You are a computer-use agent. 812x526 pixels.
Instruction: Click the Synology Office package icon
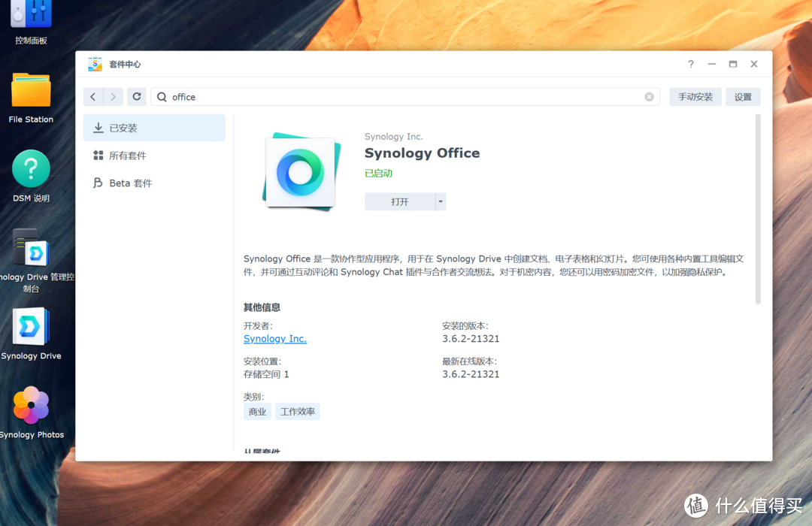point(301,172)
